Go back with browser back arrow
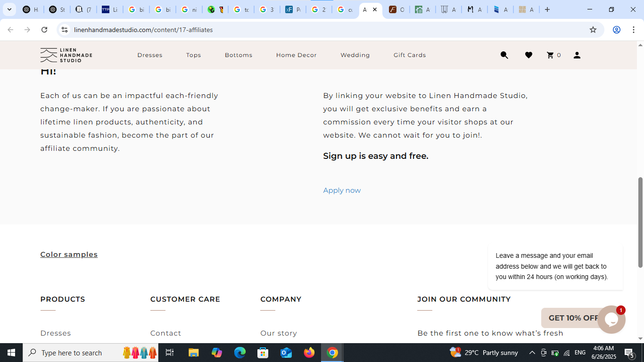This screenshot has height=362, width=644. [10, 30]
